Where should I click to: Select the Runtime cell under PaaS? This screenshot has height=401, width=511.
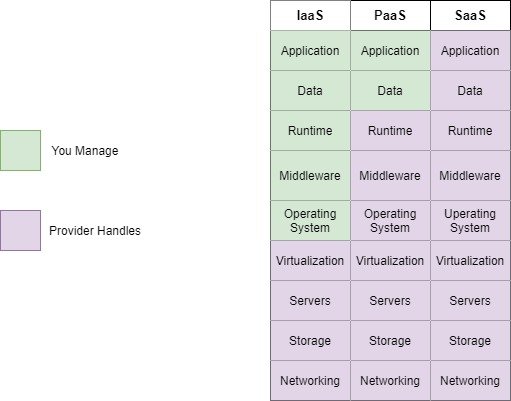[x=390, y=131]
